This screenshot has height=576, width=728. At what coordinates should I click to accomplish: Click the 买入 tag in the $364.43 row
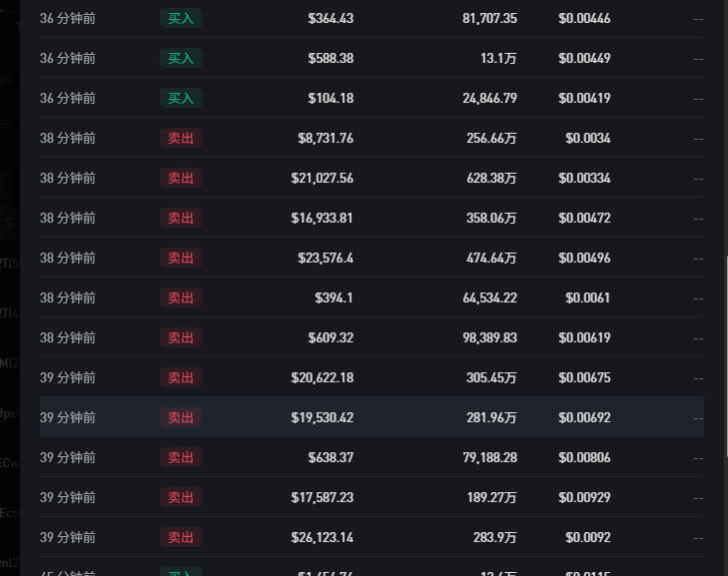181,18
